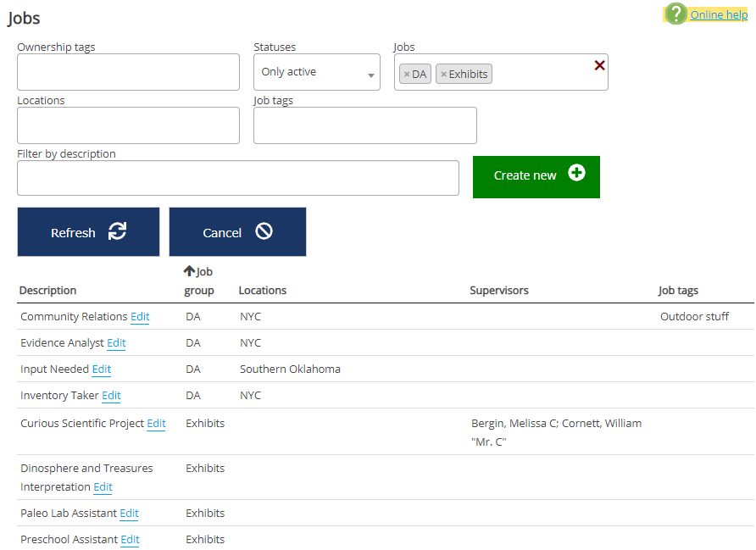Open the Job tags filter box
Image resolution: width=756 pixels, height=550 pixels.
[x=364, y=125]
